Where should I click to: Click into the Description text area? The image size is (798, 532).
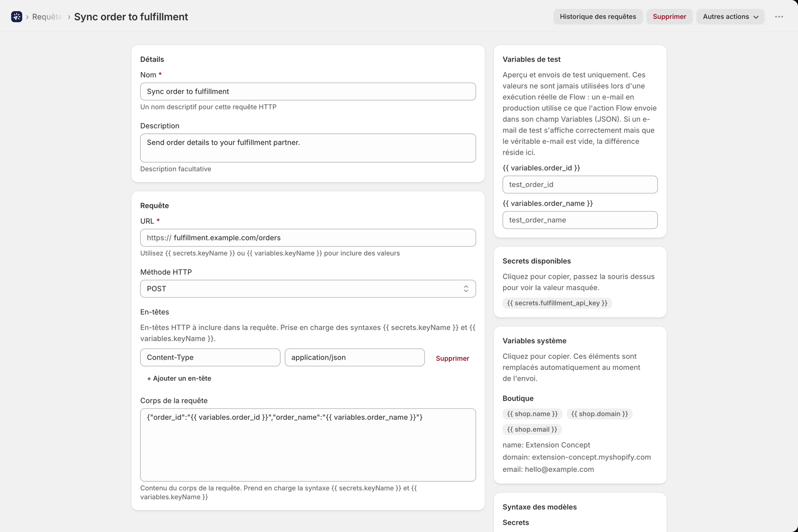[308, 148]
